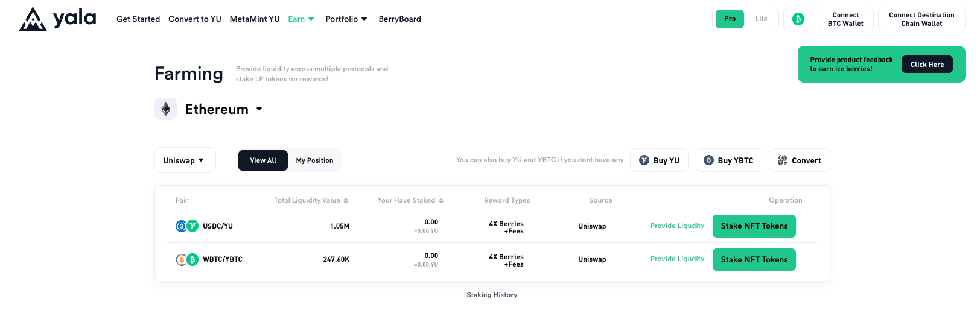Click the WBTC/YBTC pair token icon
Screen dimensions: 980x319
coord(186,259)
